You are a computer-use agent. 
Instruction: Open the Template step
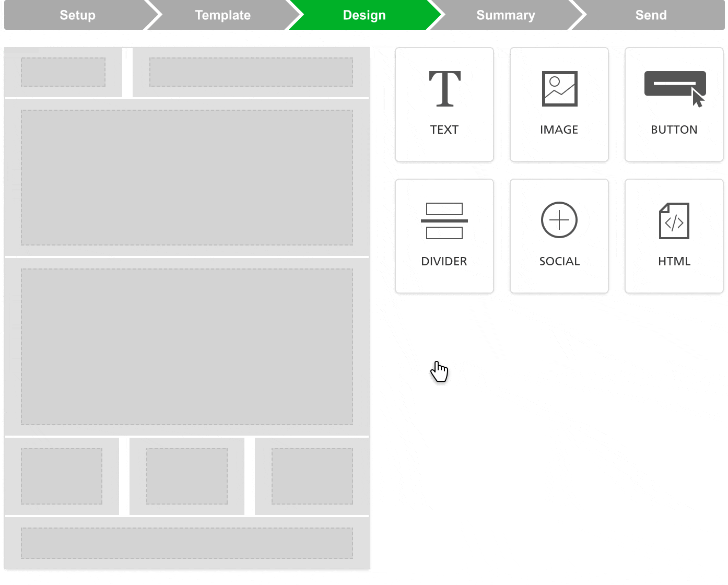coord(222,15)
